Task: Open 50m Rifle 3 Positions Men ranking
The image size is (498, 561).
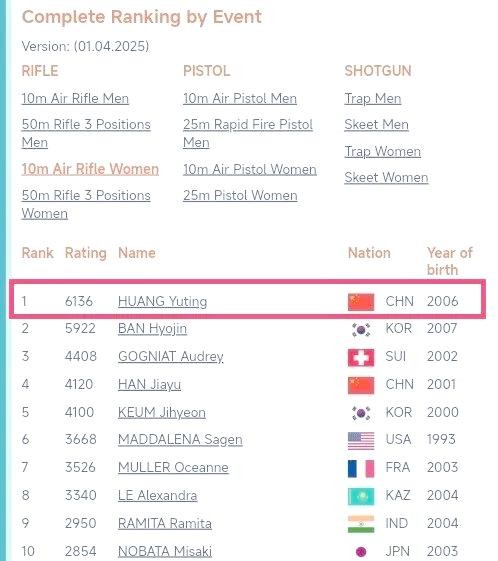Action: [x=86, y=133]
